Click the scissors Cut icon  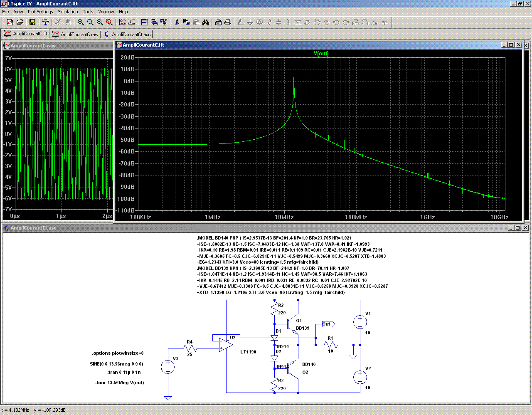point(177,22)
